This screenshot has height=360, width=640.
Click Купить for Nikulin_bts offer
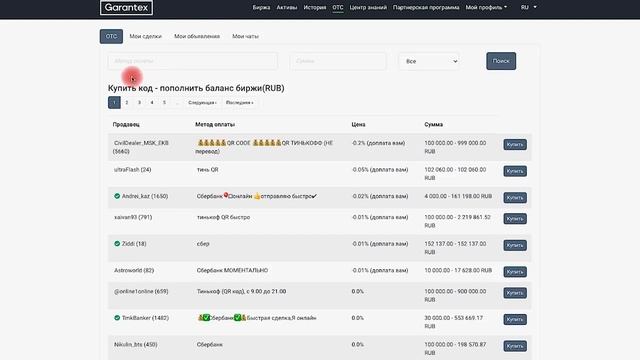pyautogui.click(x=515, y=346)
